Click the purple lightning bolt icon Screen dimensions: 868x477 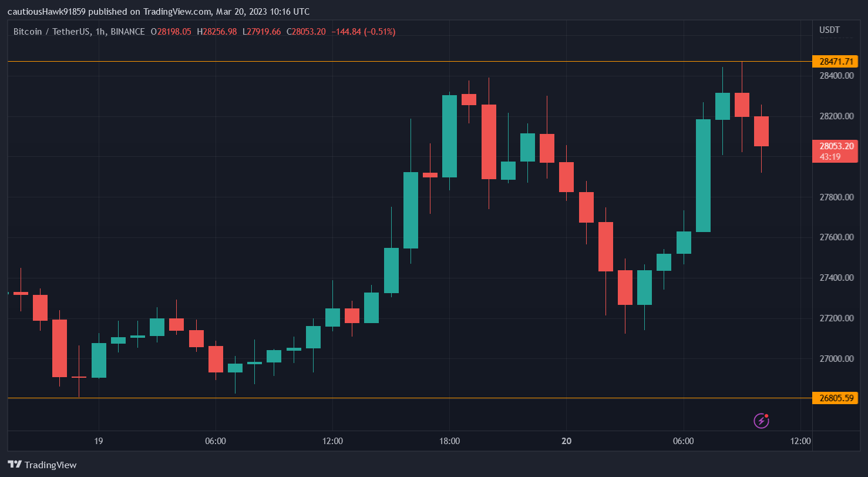(761, 420)
